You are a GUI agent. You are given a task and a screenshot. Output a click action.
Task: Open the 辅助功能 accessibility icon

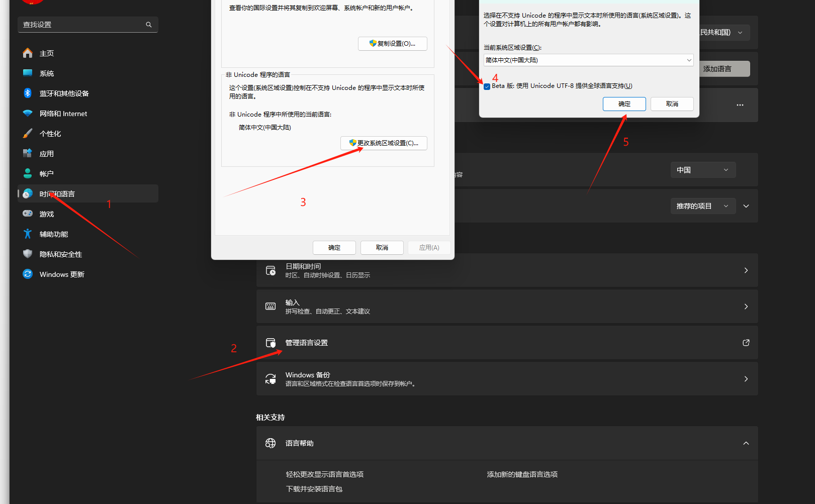click(x=28, y=234)
